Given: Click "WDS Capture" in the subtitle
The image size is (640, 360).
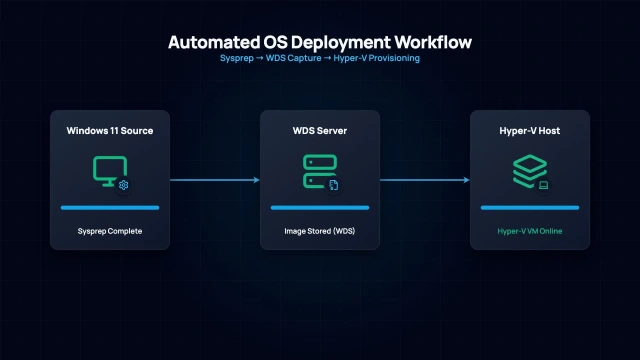Looking at the screenshot, I should coord(293,58).
